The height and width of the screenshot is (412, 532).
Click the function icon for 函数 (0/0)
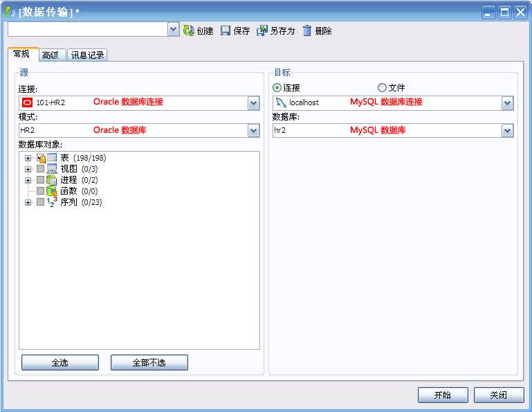[x=52, y=191]
